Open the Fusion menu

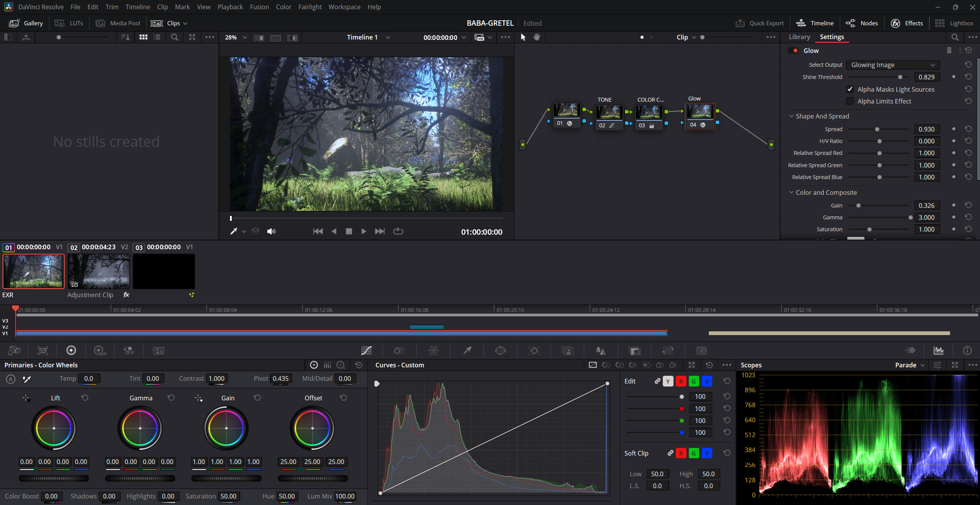click(x=259, y=7)
